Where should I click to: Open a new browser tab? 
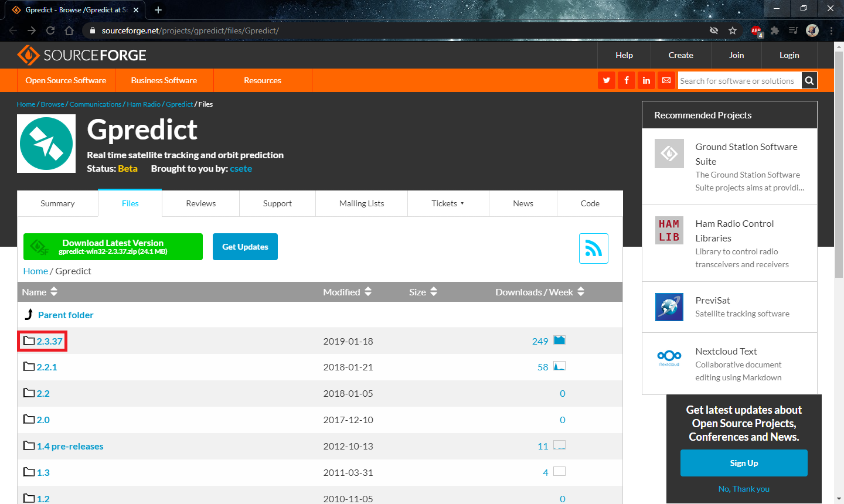tap(158, 10)
